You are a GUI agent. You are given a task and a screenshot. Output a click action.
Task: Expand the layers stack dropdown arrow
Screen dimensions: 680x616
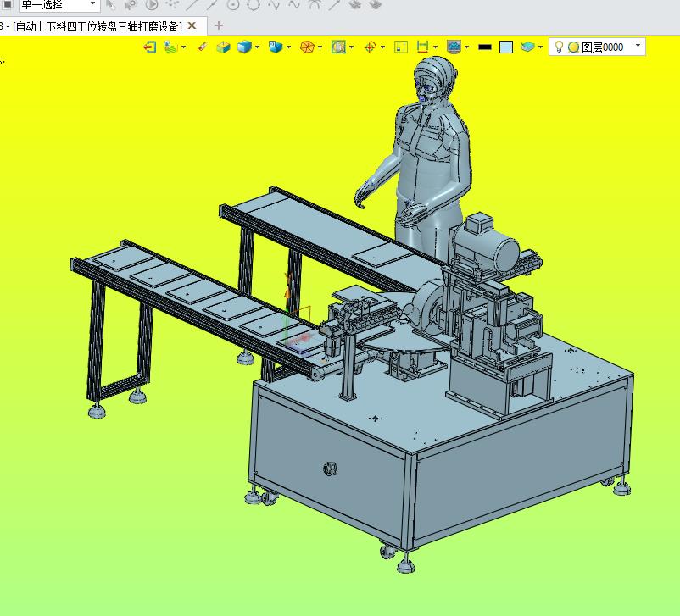pos(540,47)
